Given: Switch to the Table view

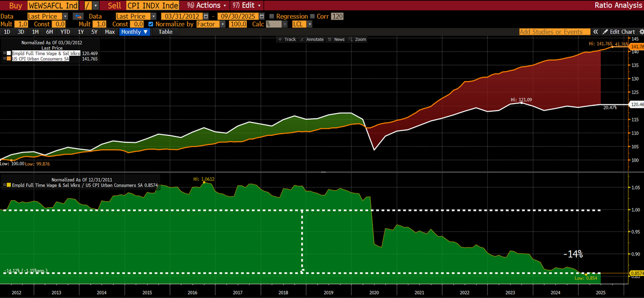Looking at the screenshot, I should [165, 32].
